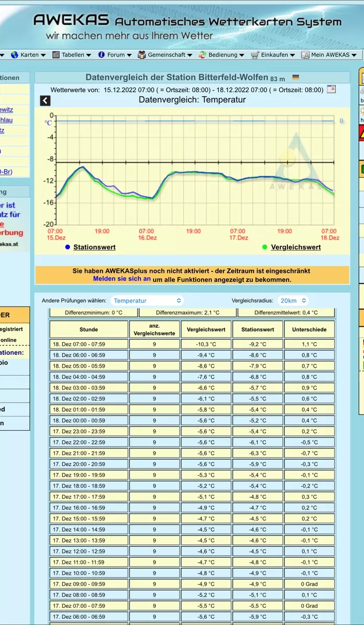Click the '18. Dez 03:00 - 03:59' cell
This screenshot has width=364, height=625.
[x=89, y=388]
